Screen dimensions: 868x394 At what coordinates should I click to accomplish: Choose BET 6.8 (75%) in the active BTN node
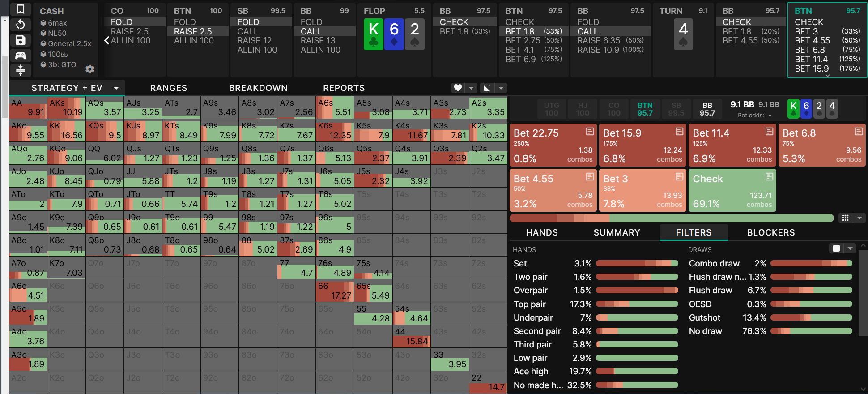click(x=827, y=50)
